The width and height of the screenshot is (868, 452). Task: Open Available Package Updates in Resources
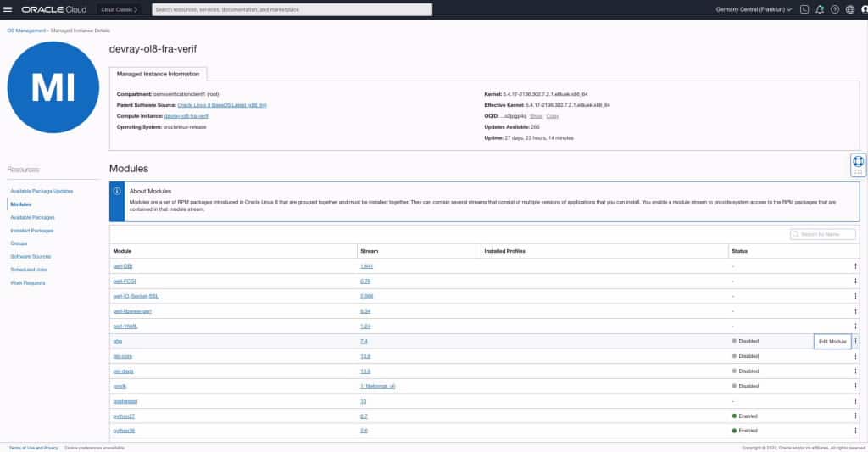(x=42, y=191)
